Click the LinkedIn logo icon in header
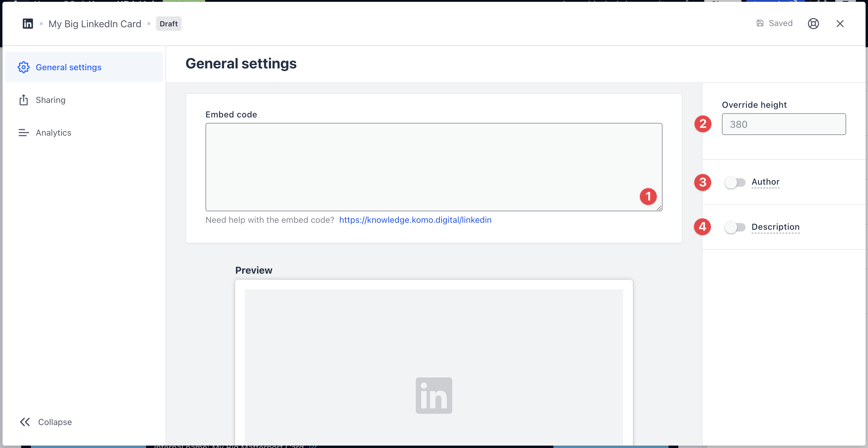Screen dimensions: 868x448 [x=28, y=24]
